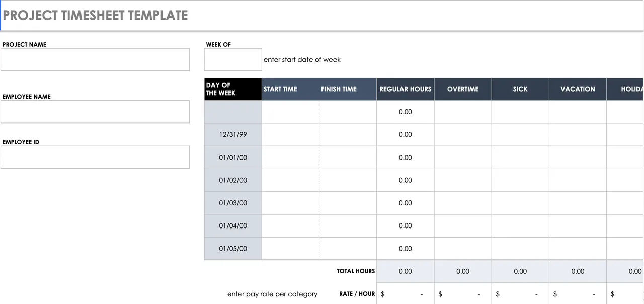
Task: Click the Overtime cell for 01/02/00
Action: coord(463,180)
